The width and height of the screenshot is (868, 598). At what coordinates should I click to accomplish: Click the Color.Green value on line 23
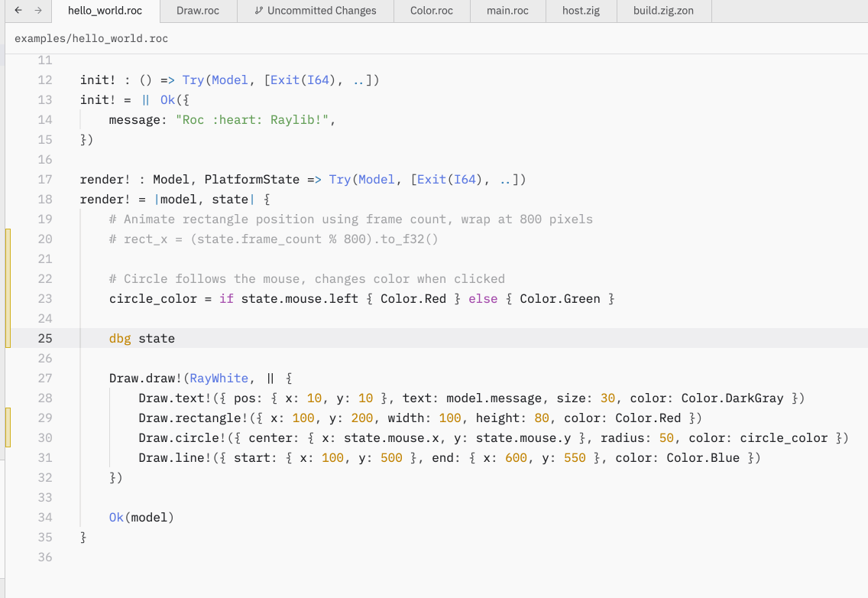point(560,298)
